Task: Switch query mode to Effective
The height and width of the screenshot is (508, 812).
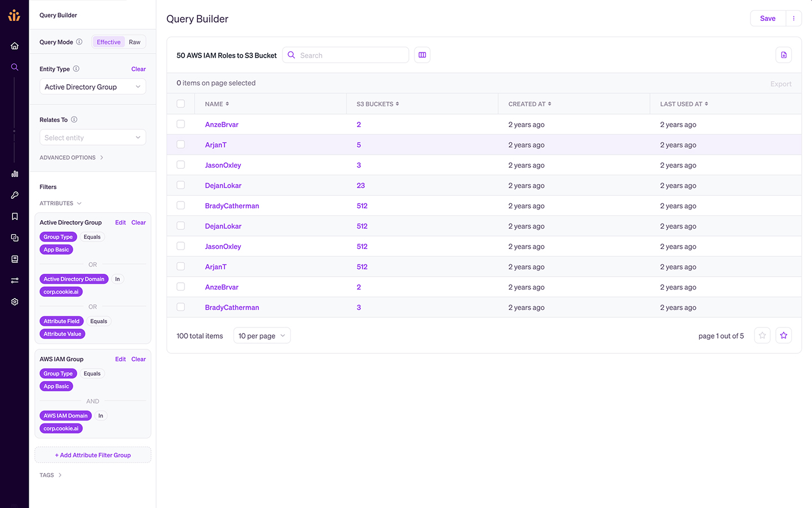Action: click(x=109, y=42)
